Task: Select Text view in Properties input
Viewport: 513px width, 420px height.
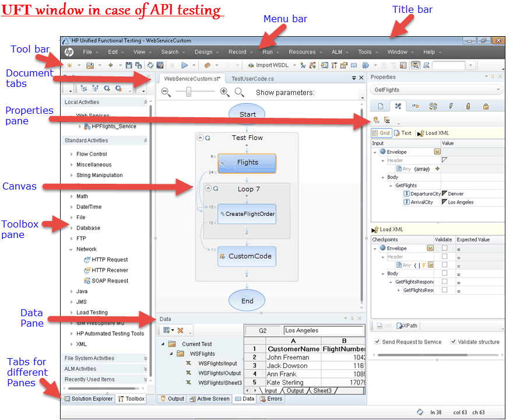Action: (x=403, y=133)
